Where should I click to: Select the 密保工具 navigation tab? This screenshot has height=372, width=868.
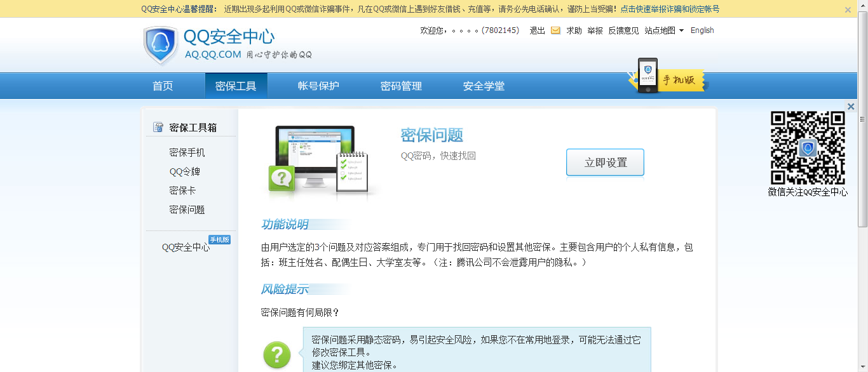click(x=236, y=86)
